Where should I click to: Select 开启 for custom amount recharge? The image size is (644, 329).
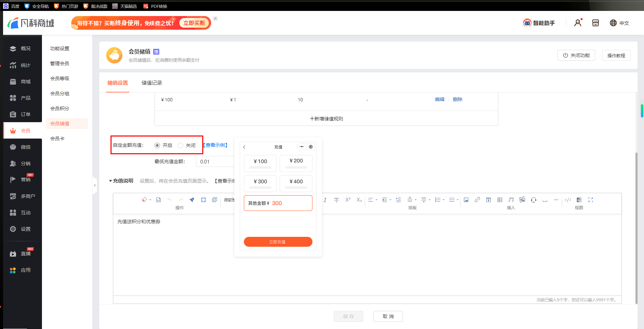[157, 145]
